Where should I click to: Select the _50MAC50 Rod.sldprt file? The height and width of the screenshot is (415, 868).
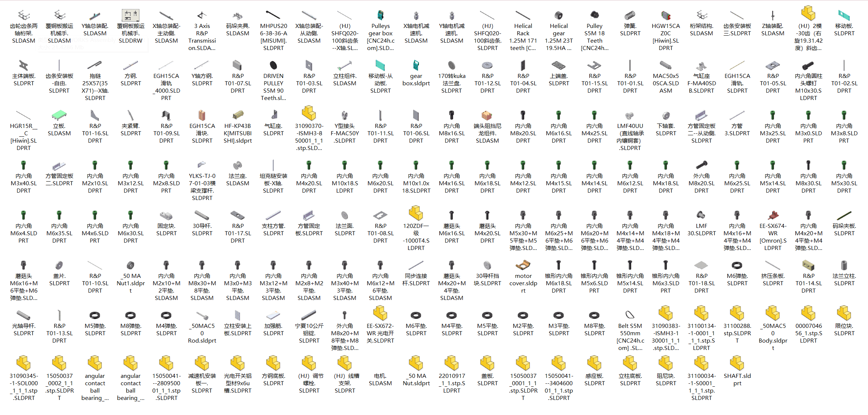[x=202, y=326]
